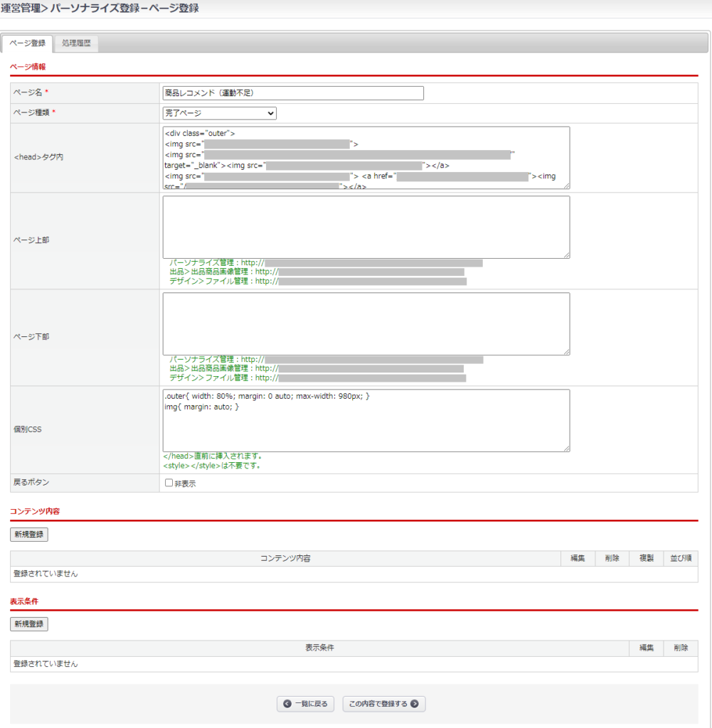Go back with the 一覧に戻る button

pyautogui.click(x=306, y=704)
